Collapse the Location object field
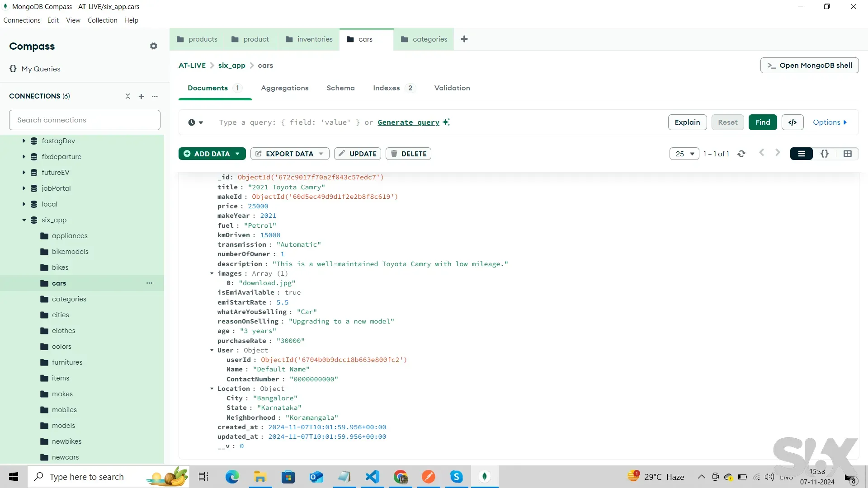Screen dimensions: 868x488 tap(212, 389)
